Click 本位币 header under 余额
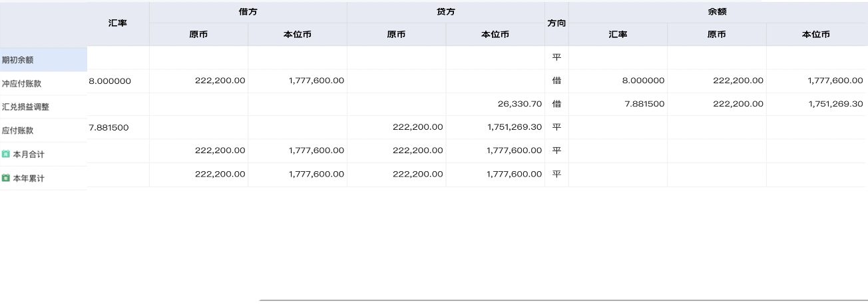The width and height of the screenshot is (868, 305). (815, 35)
